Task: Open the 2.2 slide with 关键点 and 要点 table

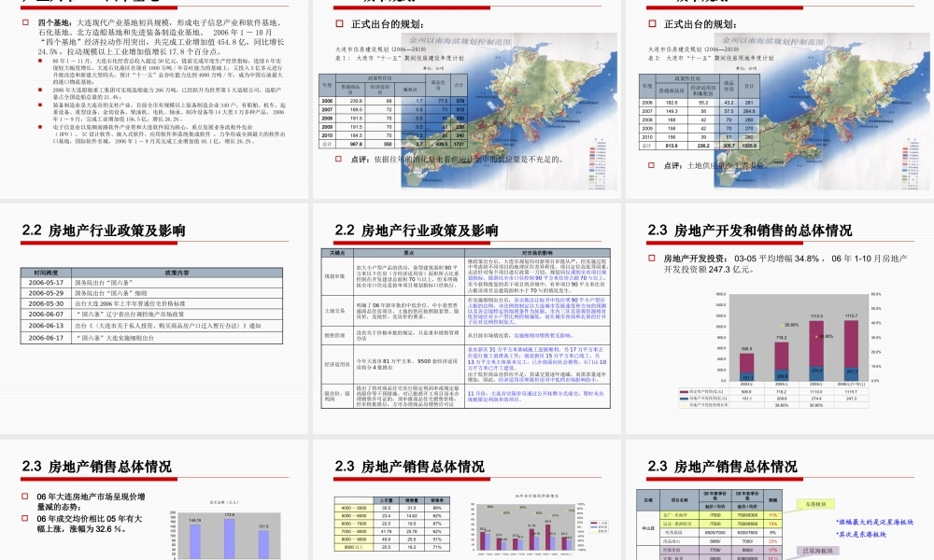Action: (x=466, y=318)
